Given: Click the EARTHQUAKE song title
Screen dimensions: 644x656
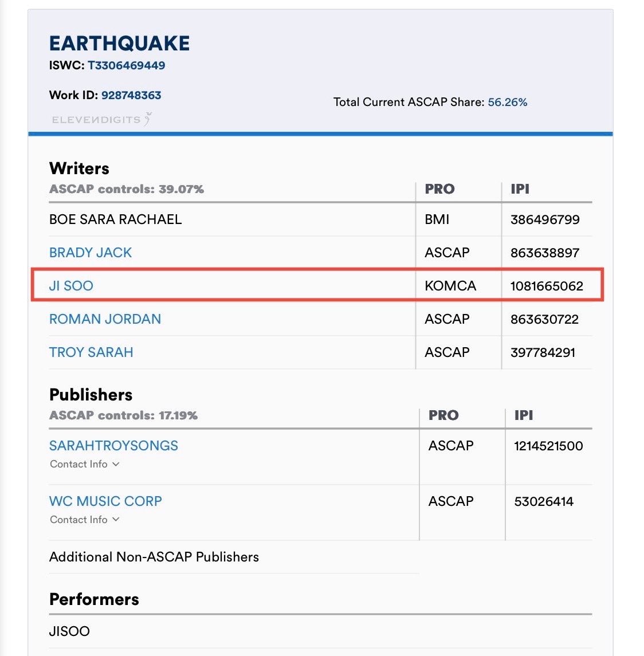Looking at the screenshot, I should [119, 44].
